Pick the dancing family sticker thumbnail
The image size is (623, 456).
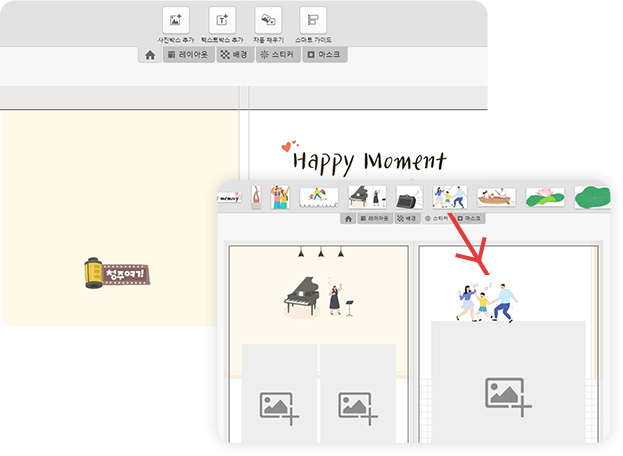[449, 196]
